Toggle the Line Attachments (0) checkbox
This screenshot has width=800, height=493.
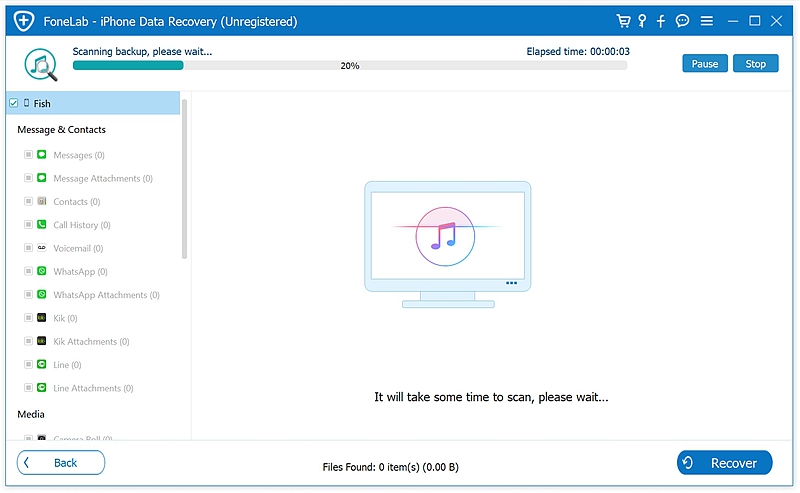[29, 388]
